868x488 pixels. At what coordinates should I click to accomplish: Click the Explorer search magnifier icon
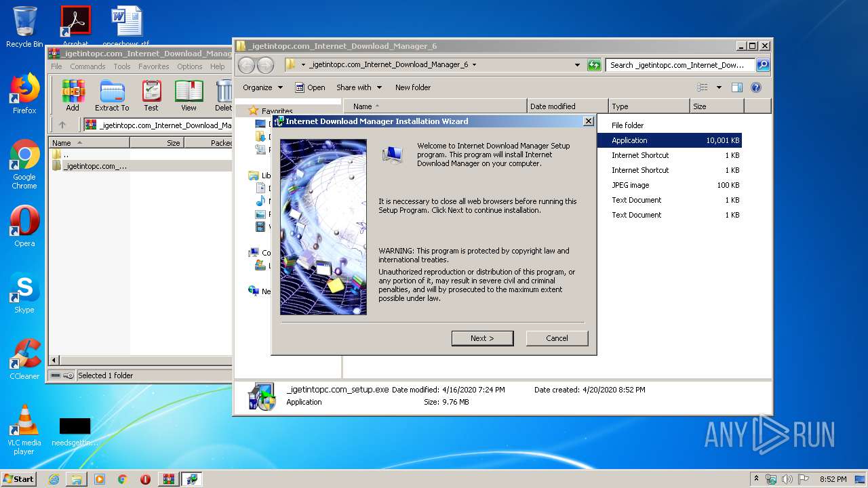pos(763,65)
